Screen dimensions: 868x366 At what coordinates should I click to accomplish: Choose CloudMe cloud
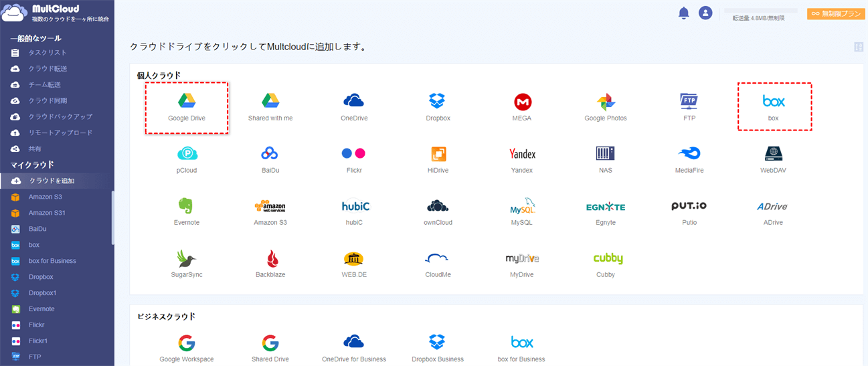[x=438, y=264]
